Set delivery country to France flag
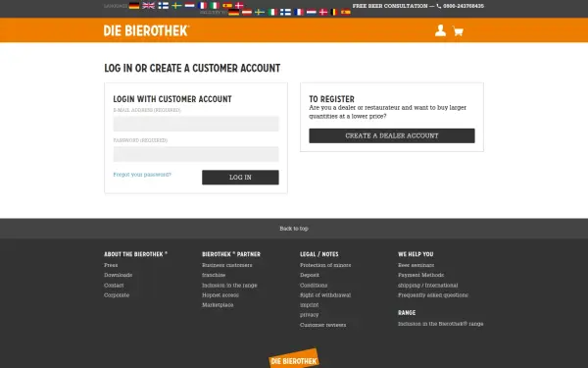 click(299, 12)
